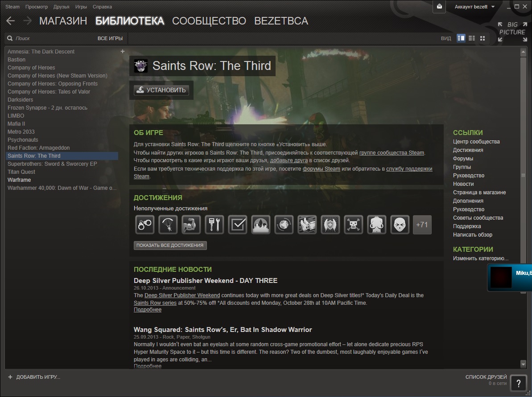
Task: View the globe achievement icon
Action: point(284,225)
